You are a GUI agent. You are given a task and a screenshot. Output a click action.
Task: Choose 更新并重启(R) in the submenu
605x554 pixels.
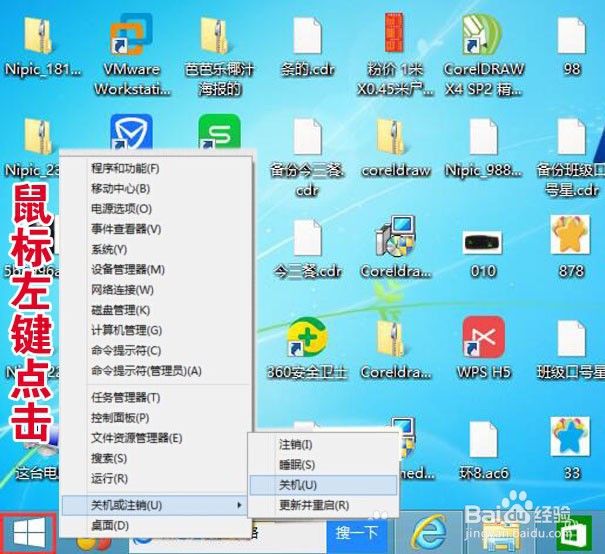pyautogui.click(x=323, y=505)
